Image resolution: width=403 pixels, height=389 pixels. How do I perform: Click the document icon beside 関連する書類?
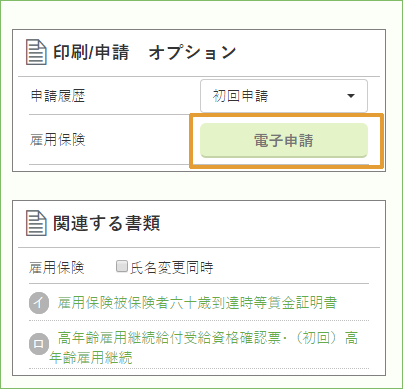(36, 223)
